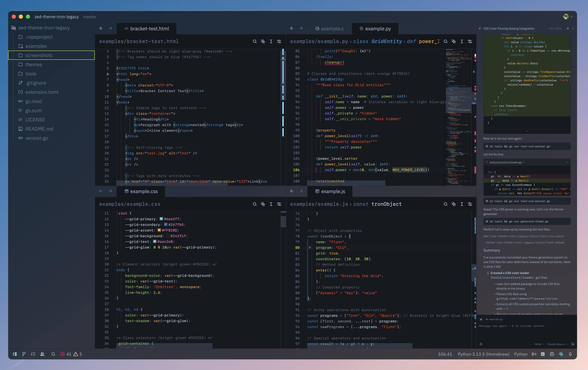
Task: Open notifications bell icon
Action: (x=570, y=354)
